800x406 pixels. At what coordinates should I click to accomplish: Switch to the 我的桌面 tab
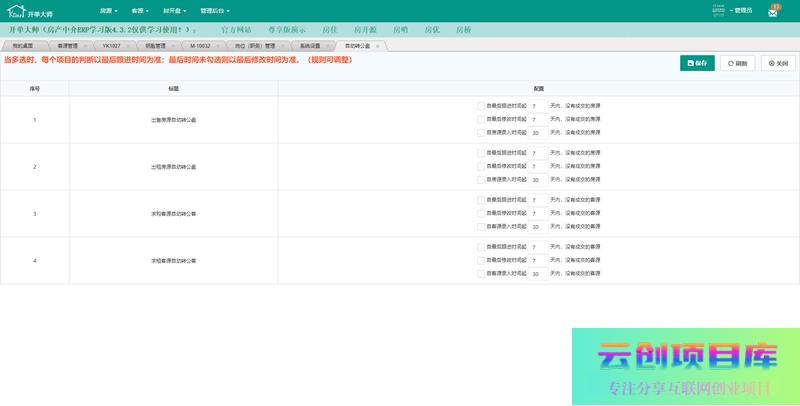point(23,46)
